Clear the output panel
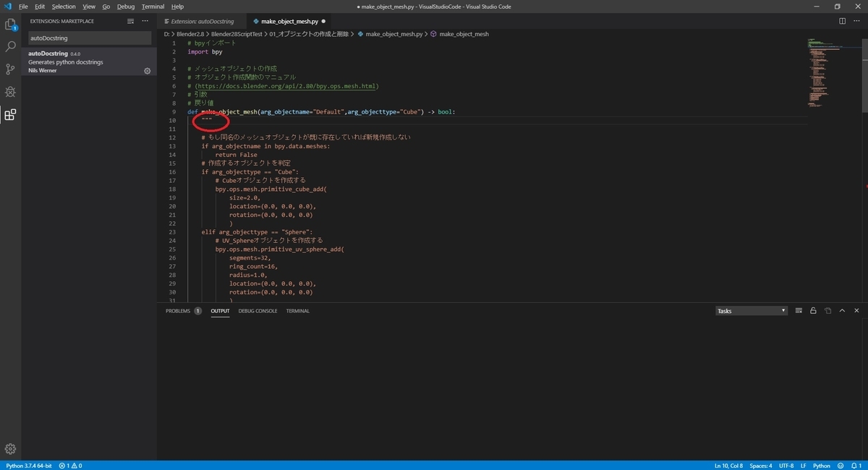 799,311
